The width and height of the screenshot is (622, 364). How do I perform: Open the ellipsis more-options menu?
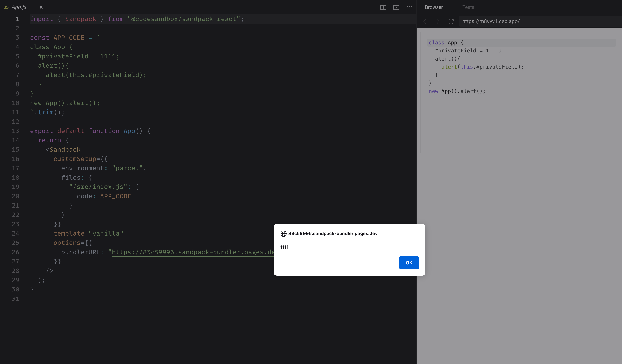coord(409,7)
